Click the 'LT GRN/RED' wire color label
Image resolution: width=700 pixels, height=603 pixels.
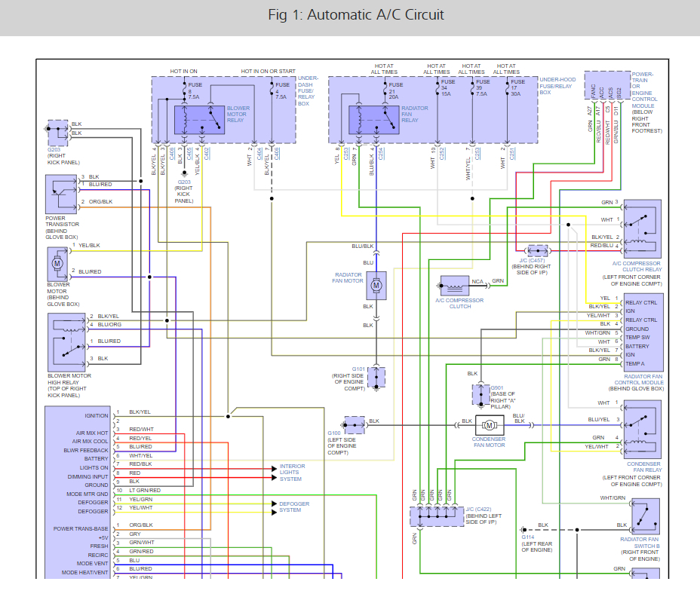[145, 490]
